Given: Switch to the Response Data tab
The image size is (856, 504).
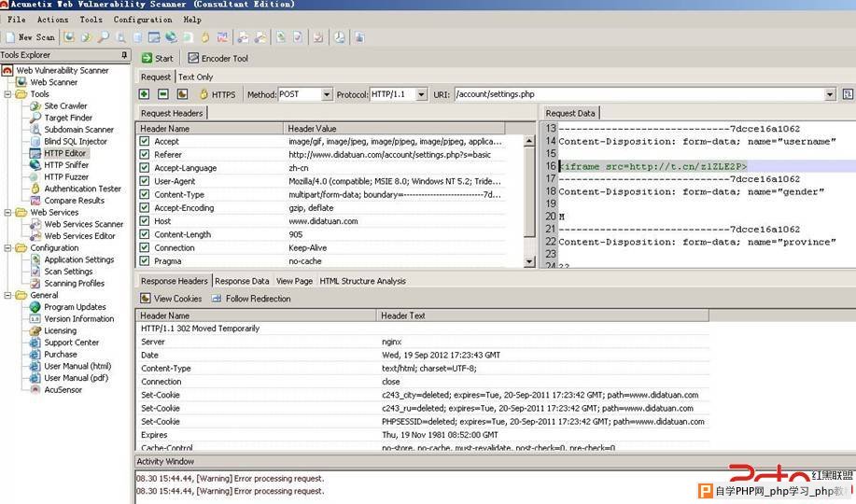Looking at the screenshot, I should pos(242,281).
